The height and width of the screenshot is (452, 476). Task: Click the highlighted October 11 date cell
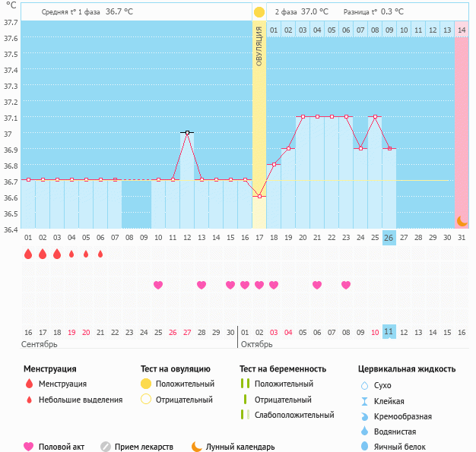[x=389, y=332]
